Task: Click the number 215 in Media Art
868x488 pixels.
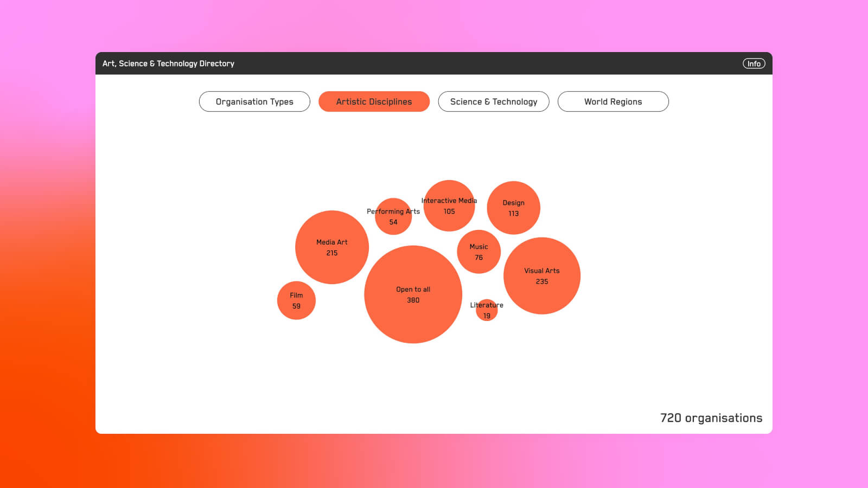Action: click(332, 253)
